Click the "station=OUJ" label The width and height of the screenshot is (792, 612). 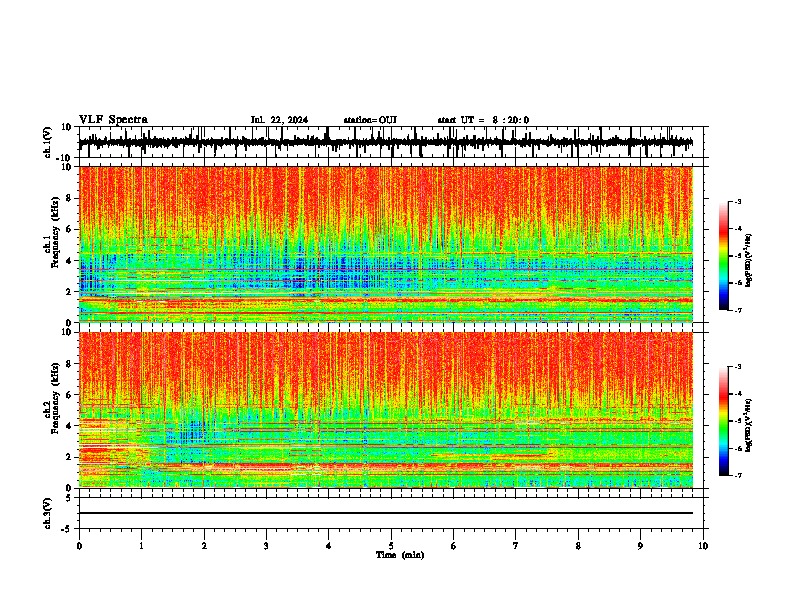click(x=370, y=120)
